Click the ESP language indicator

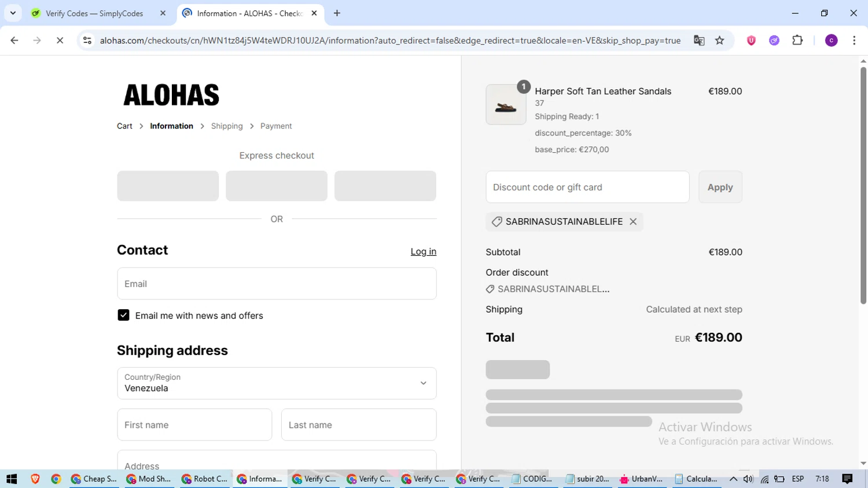[x=798, y=479]
